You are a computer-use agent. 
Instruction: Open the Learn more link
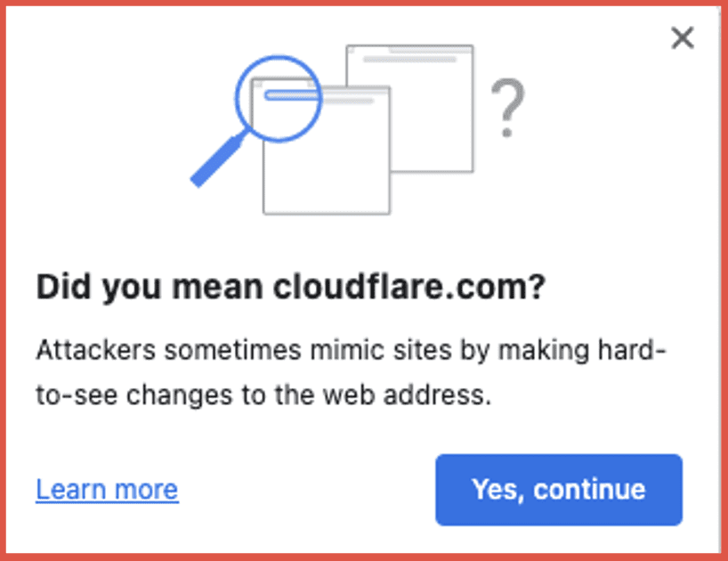[x=108, y=490]
